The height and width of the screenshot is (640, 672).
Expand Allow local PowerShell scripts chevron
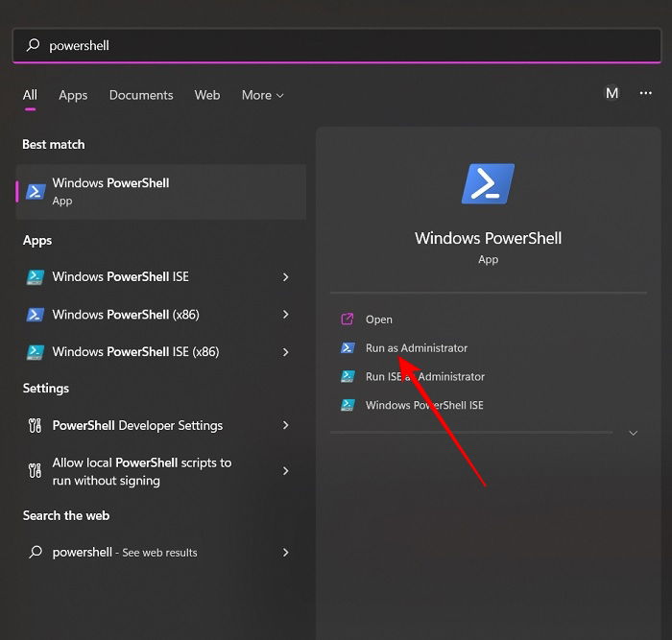(x=285, y=471)
